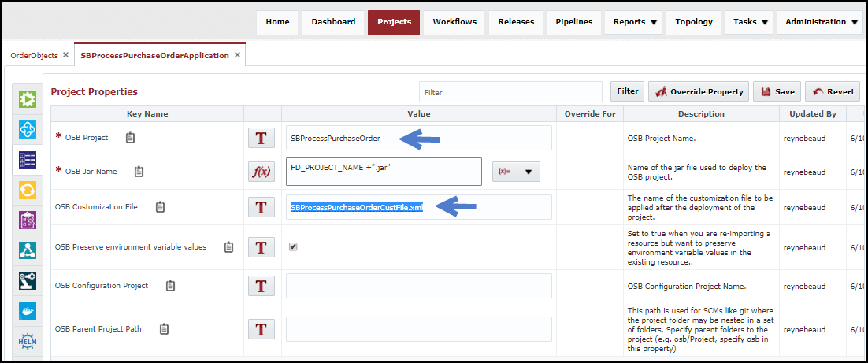Select the yellow sync arrows sidebar icon
Image resolution: width=868 pixels, height=363 pixels.
[27, 191]
